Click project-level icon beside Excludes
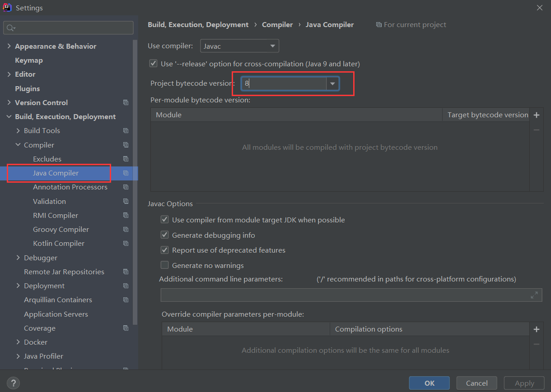The width and height of the screenshot is (551, 392). 126,159
